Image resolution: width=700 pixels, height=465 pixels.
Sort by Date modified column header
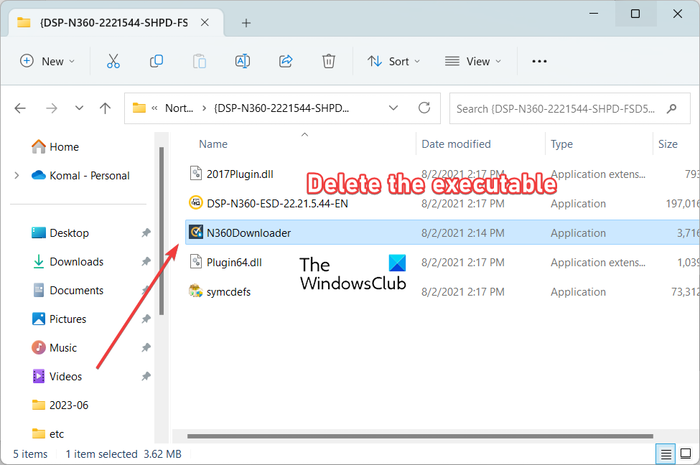click(x=456, y=144)
